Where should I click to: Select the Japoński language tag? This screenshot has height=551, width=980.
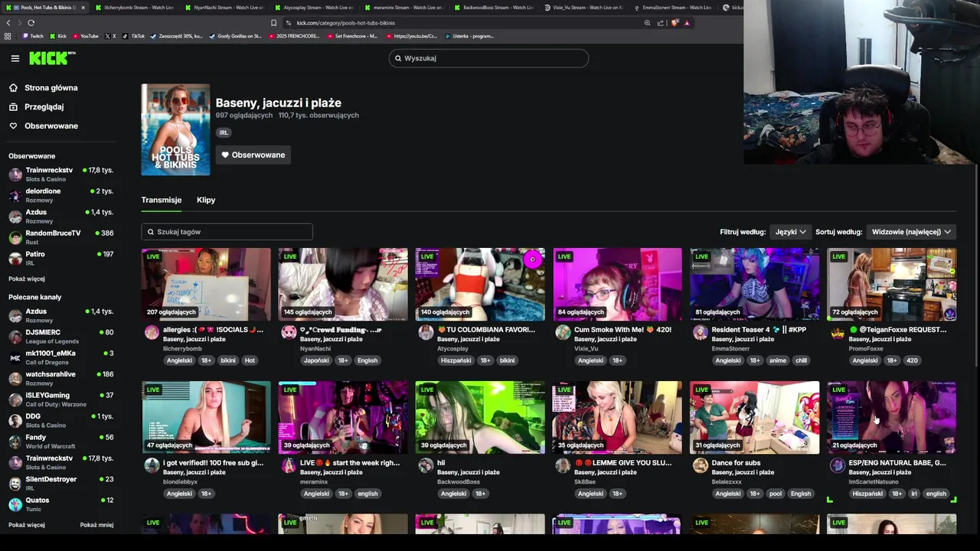pyautogui.click(x=316, y=360)
